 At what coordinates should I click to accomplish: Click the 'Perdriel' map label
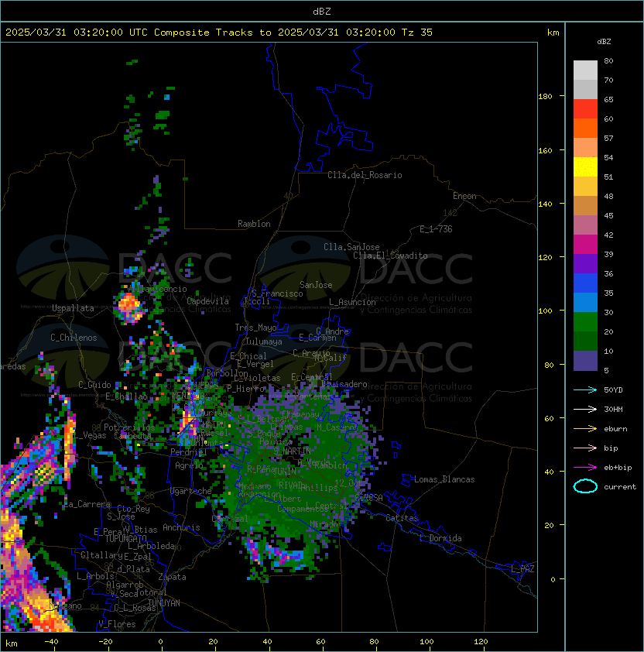click(x=188, y=451)
